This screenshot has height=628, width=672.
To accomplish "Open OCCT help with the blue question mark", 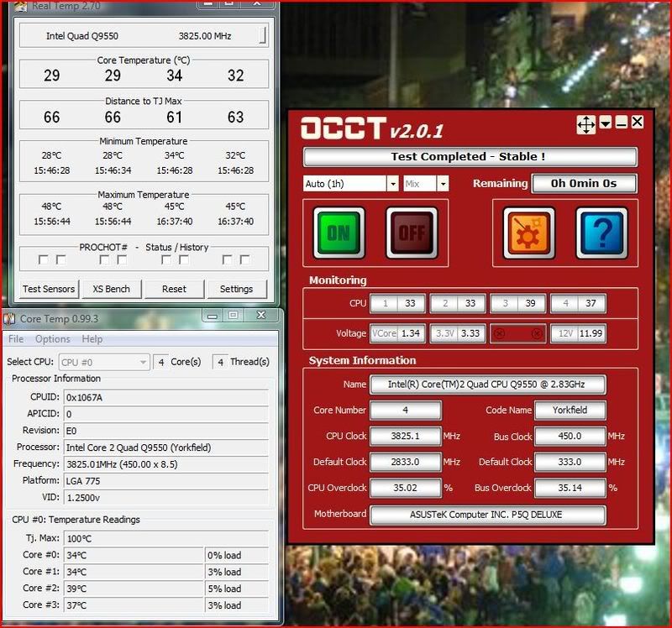I will (x=601, y=233).
